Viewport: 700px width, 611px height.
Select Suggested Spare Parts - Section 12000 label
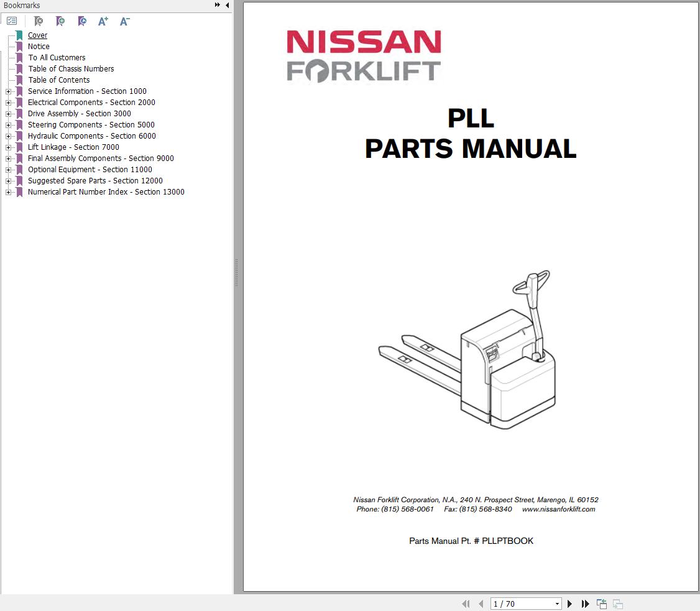coord(95,180)
